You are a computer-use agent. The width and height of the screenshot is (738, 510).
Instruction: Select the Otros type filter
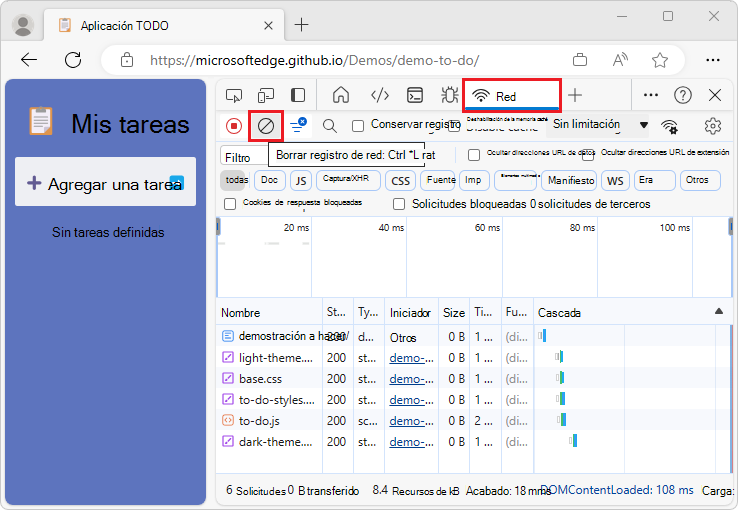click(700, 180)
